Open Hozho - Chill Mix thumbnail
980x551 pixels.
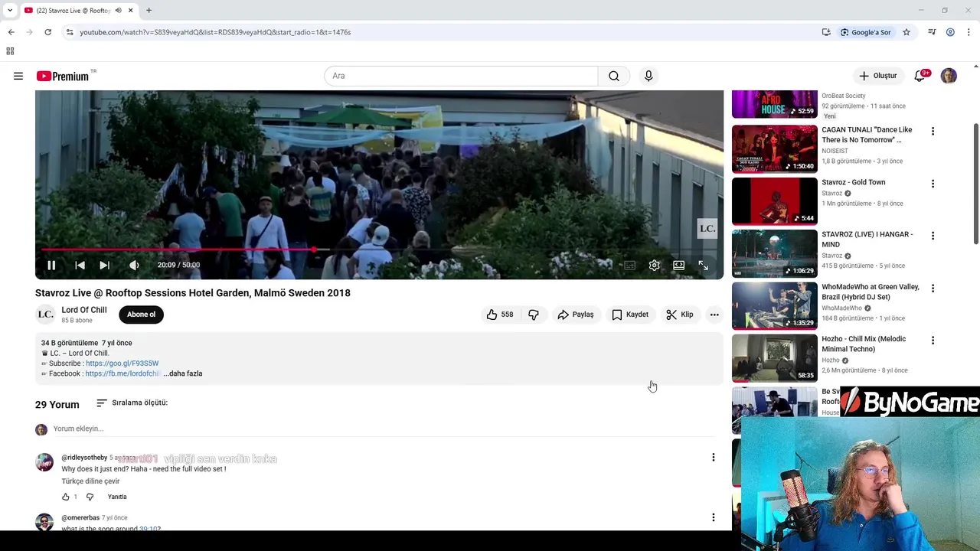[x=774, y=357]
